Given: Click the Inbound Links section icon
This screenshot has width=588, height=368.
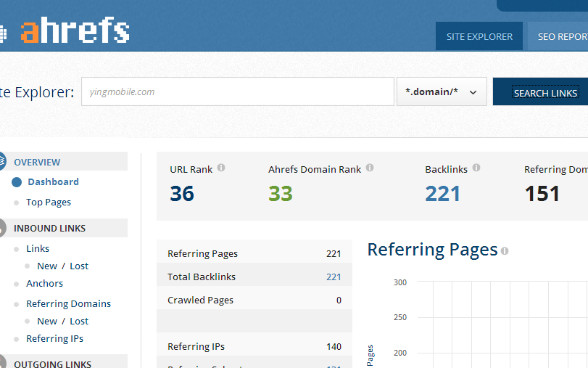Looking at the screenshot, I should coord(2,228).
